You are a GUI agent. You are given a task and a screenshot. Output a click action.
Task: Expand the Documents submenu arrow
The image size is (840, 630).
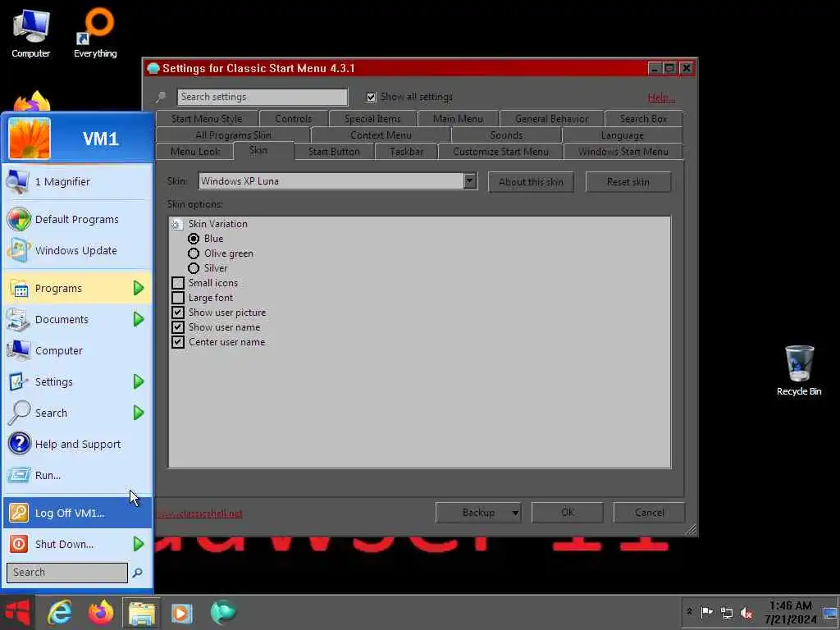pyautogui.click(x=139, y=319)
